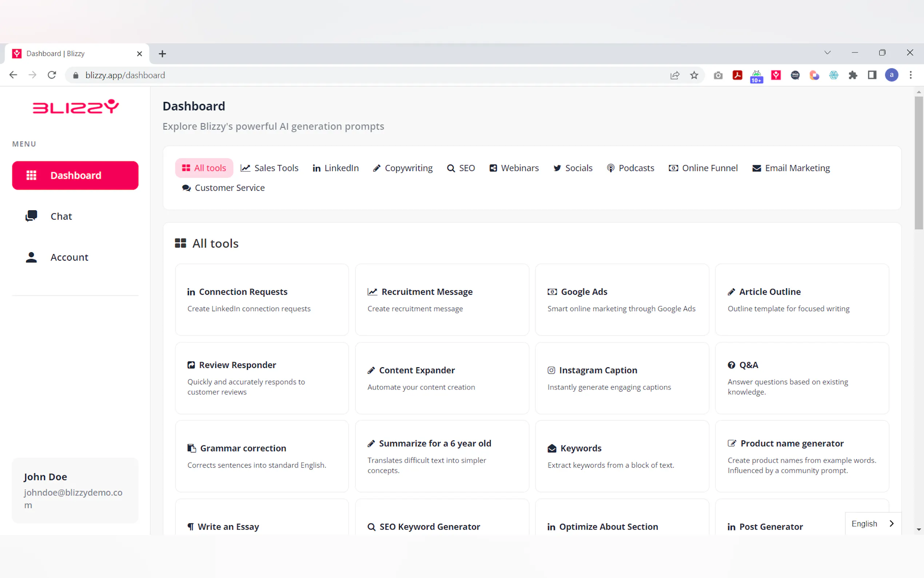The width and height of the screenshot is (924, 578).
Task: Select the Email Marketing category tab
Action: click(x=791, y=168)
